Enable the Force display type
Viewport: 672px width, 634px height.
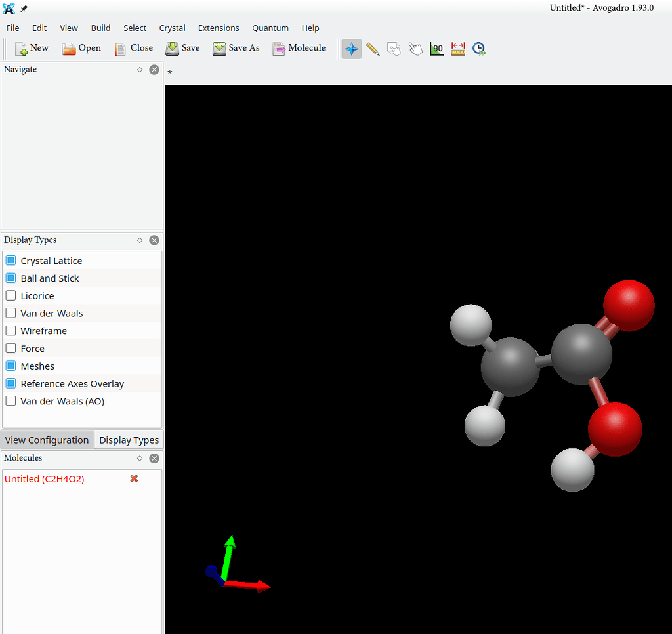[x=10, y=348]
